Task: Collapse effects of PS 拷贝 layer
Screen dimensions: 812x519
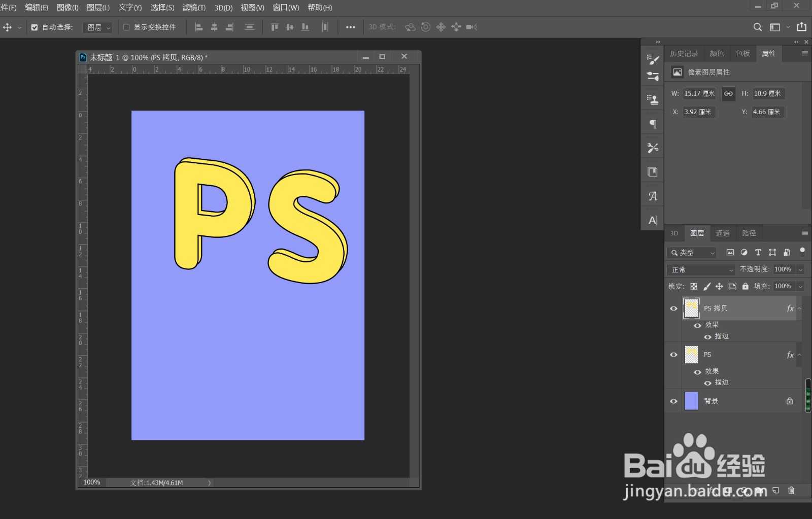Action: (799, 308)
